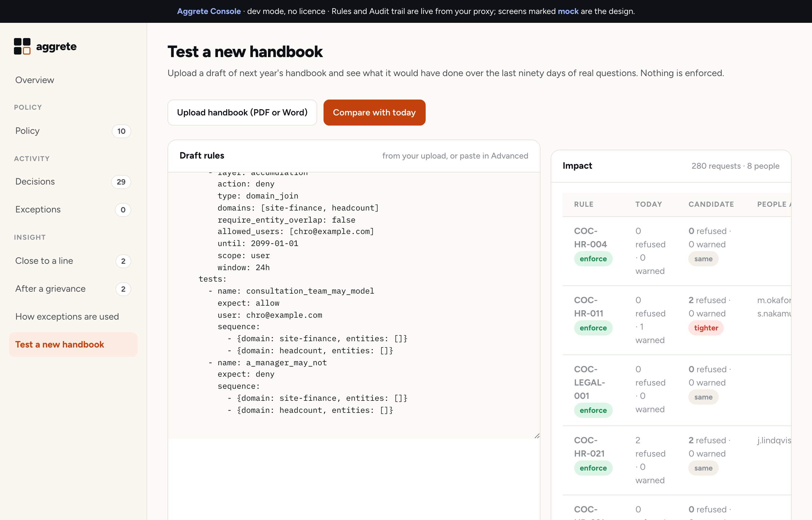Click the enforce badge under COC-LEGAL-001
Screen dimensions: 812x520
coord(593,410)
